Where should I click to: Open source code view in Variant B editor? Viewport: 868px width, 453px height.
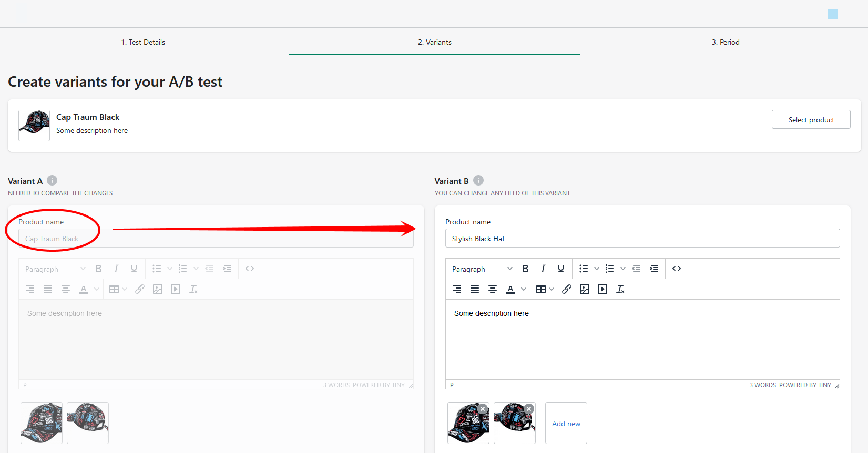(677, 269)
